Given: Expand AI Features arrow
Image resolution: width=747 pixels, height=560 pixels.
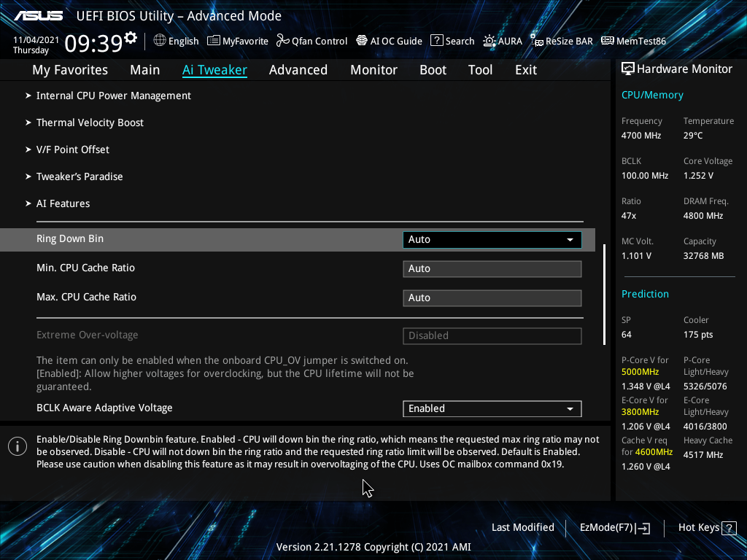Looking at the screenshot, I should point(28,204).
